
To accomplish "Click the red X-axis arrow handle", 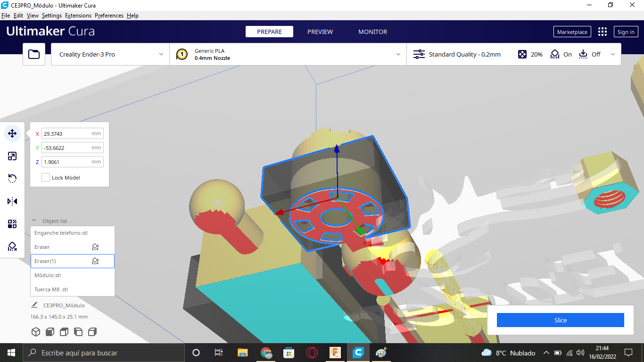I will (x=279, y=213).
